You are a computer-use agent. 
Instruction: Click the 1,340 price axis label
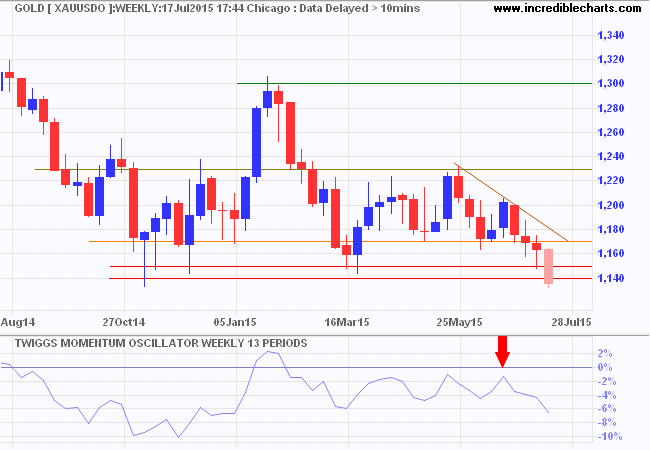coord(610,35)
